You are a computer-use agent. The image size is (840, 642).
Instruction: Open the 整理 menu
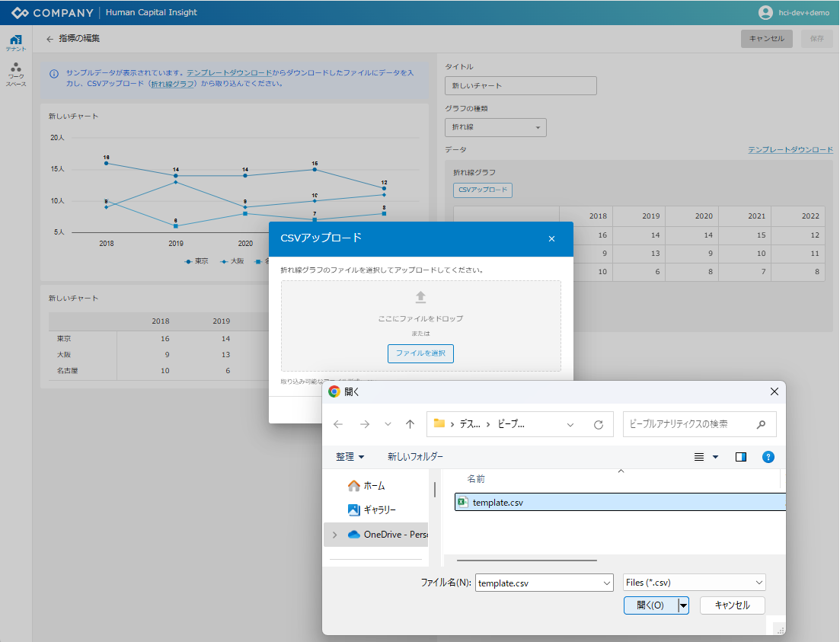click(350, 457)
